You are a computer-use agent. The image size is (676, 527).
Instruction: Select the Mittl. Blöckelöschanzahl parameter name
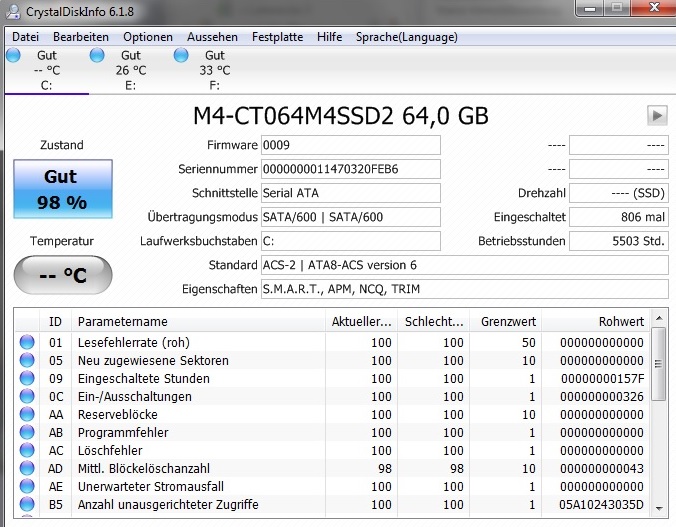(x=144, y=468)
